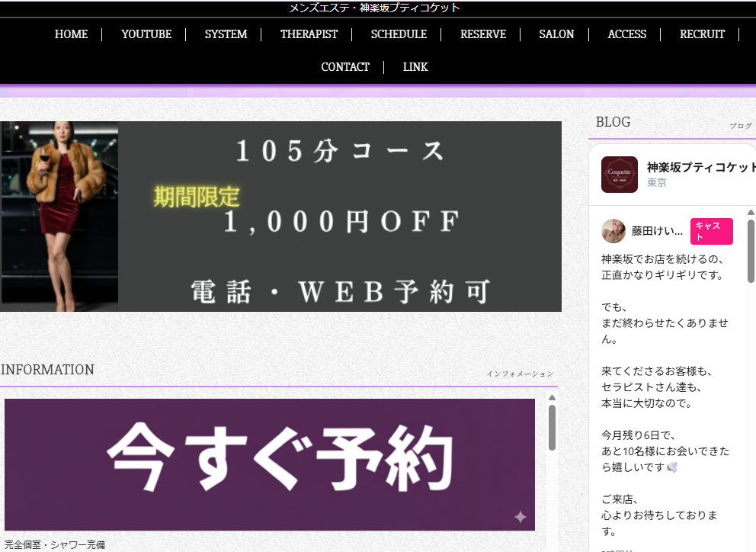Image resolution: width=756 pixels, height=552 pixels.
Task: Click the woman in fur coat photo
Action: (59, 217)
